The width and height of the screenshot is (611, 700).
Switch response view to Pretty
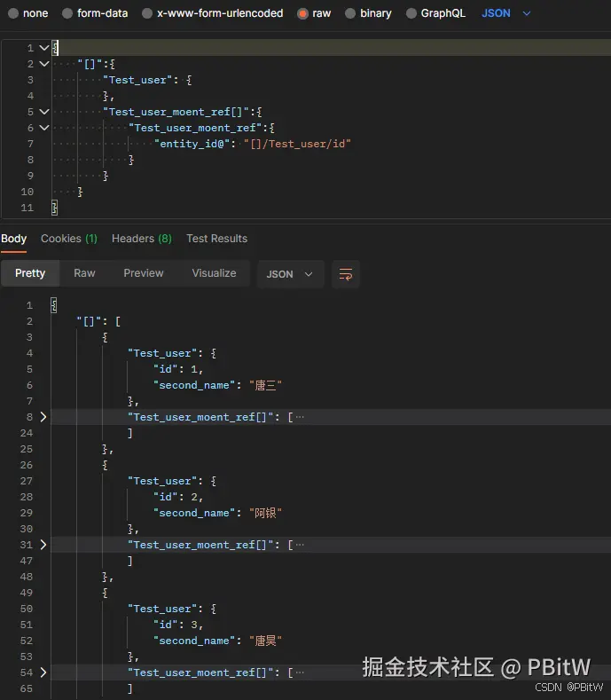30,273
